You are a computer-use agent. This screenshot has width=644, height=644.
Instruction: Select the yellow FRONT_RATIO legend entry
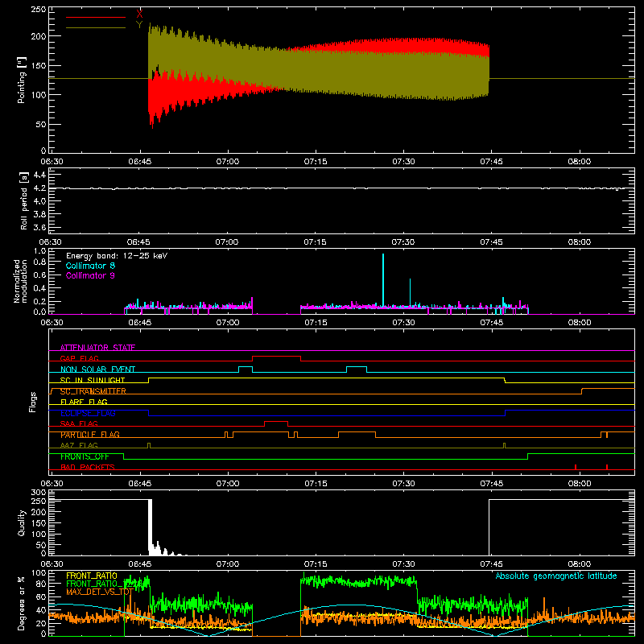point(92,576)
